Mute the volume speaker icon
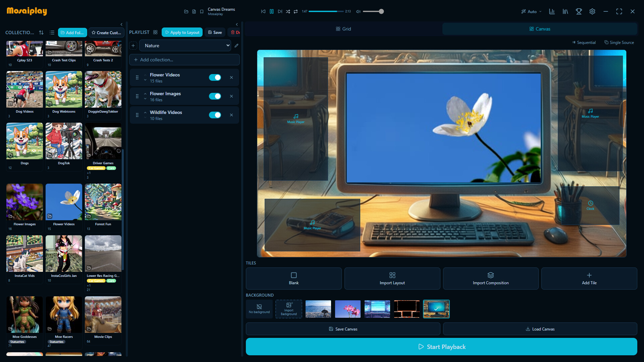 (358, 11)
